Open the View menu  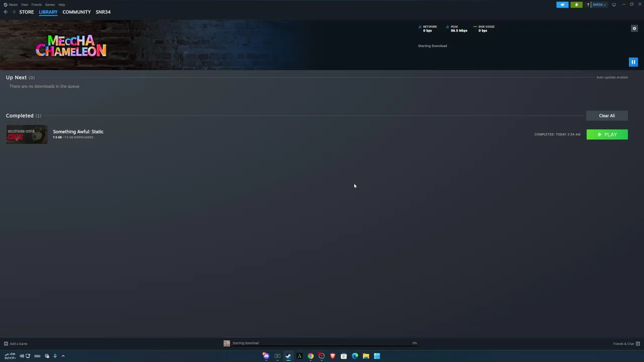(24, 5)
